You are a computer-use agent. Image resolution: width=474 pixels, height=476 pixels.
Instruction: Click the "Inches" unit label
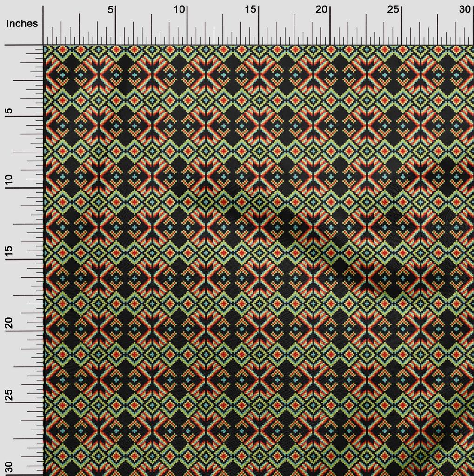pyautogui.click(x=22, y=24)
